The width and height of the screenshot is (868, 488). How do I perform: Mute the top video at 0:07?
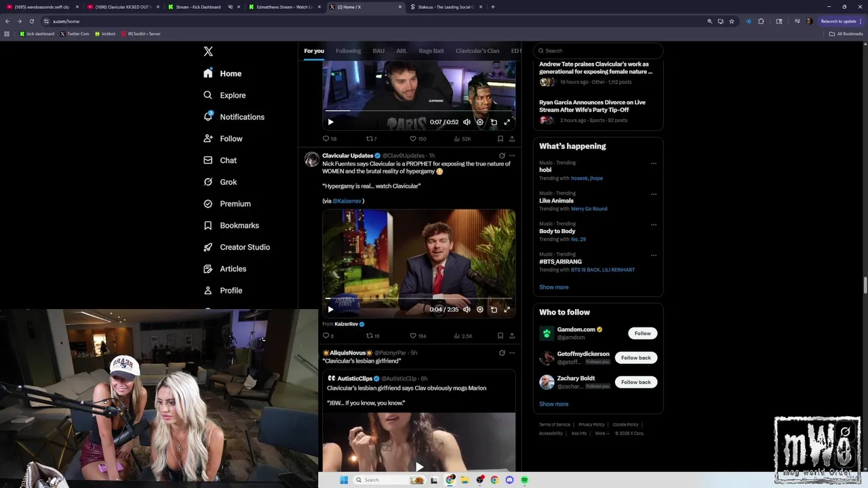[x=467, y=122]
